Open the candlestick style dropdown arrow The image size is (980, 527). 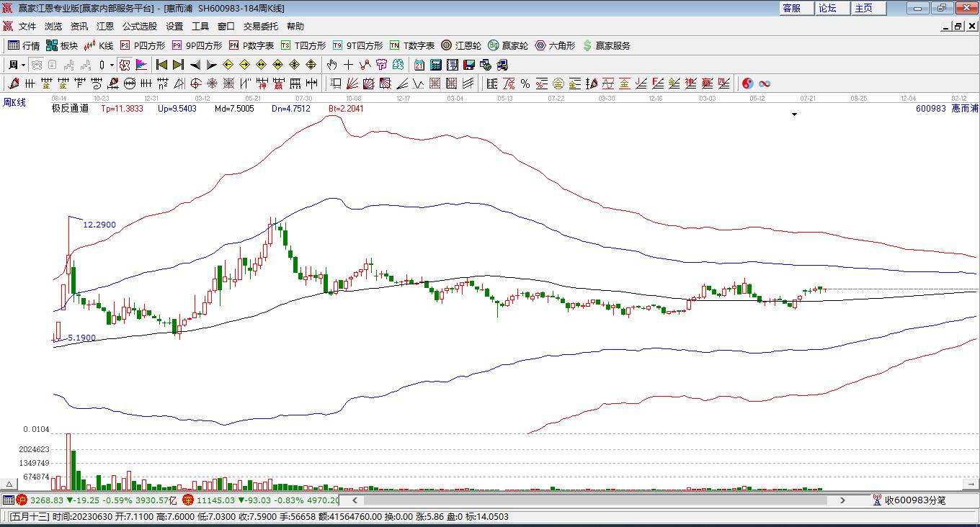click(112, 65)
